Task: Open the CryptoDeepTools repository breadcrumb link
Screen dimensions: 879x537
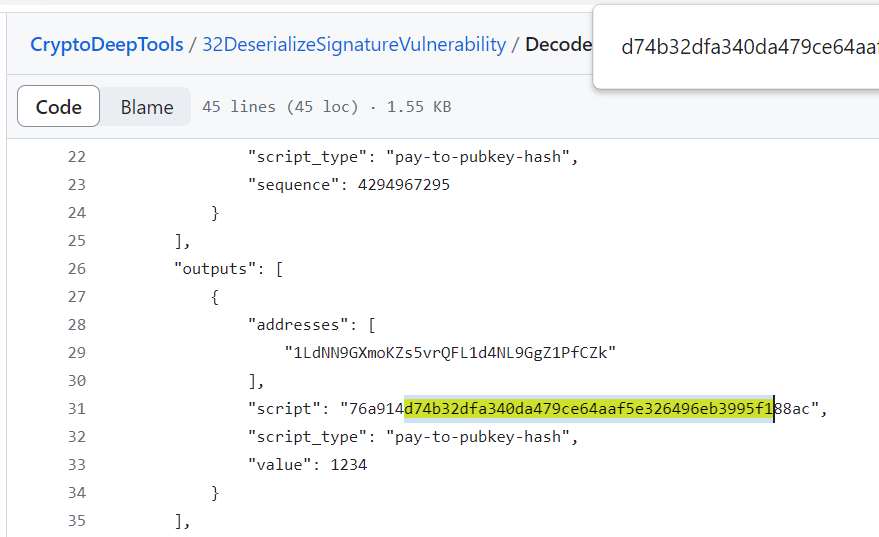Action: [x=107, y=44]
